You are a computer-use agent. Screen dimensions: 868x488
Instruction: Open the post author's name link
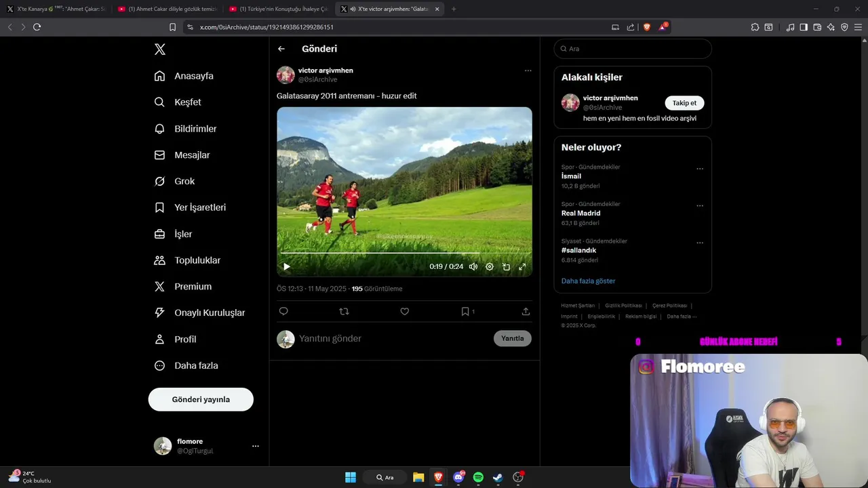click(325, 70)
